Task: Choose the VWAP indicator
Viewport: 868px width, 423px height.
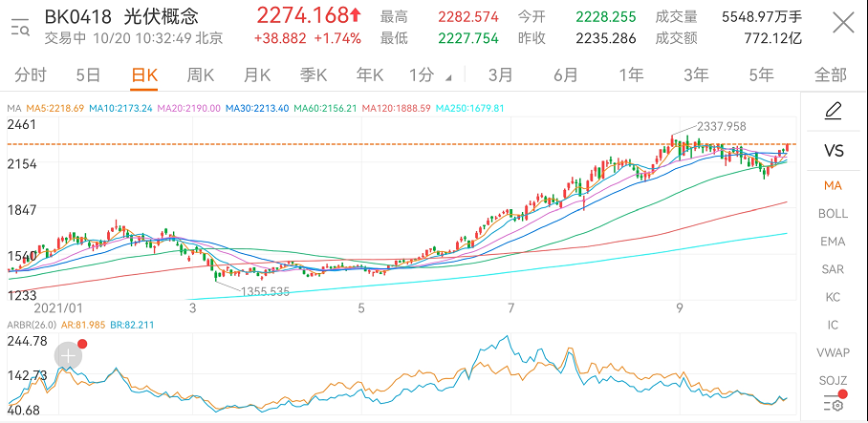Action: click(833, 352)
